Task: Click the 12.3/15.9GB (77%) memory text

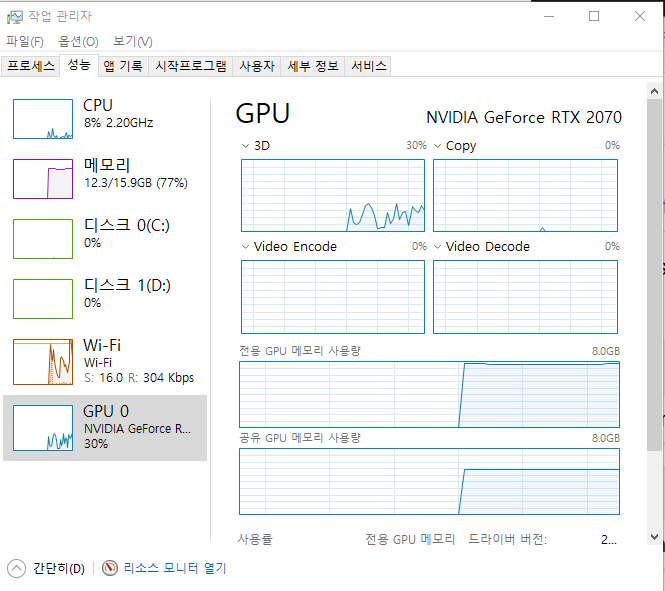Action: [x=136, y=183]
